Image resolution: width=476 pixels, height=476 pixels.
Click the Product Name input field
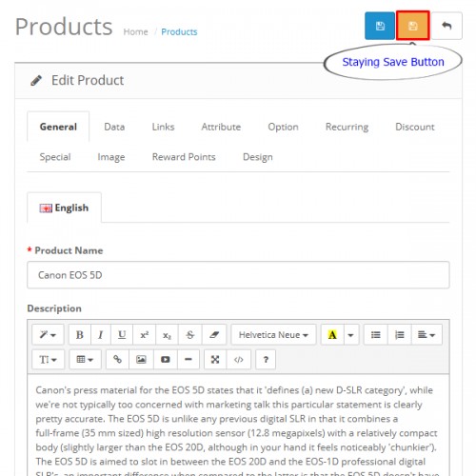coord(238,275)
